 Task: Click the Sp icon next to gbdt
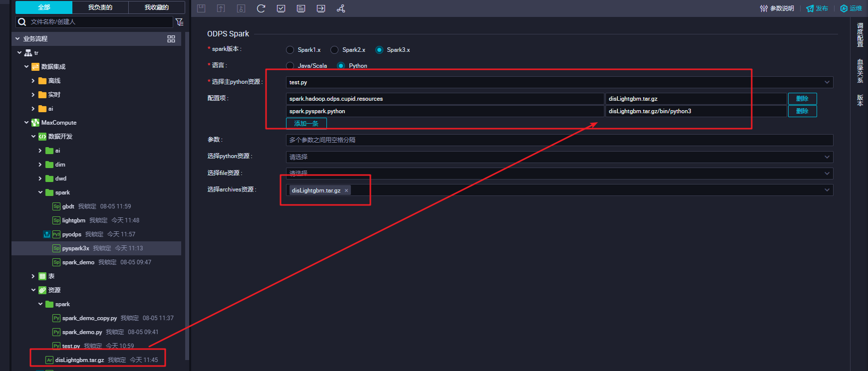click(x=56, y=206)
